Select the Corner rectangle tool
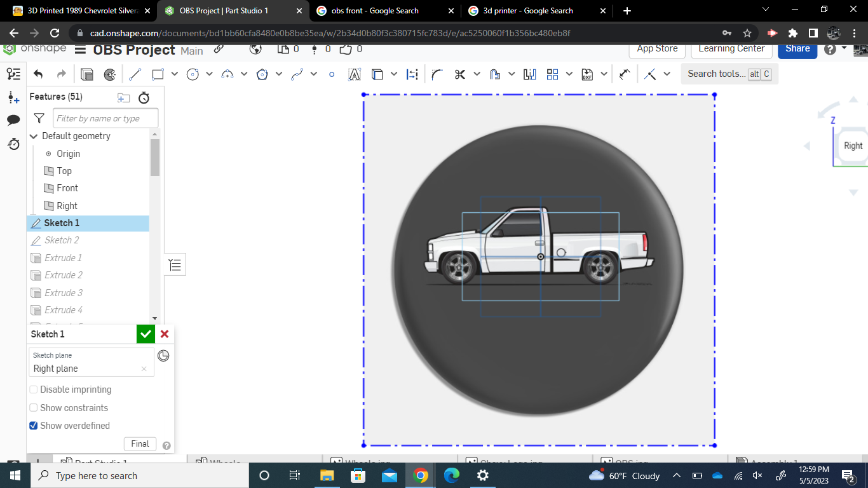The width and height of the screenshot is (868, 488). (157, 74)
